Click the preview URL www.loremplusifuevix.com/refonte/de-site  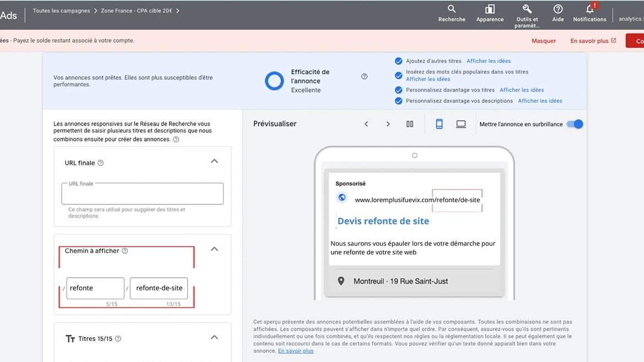coord(417,200)
